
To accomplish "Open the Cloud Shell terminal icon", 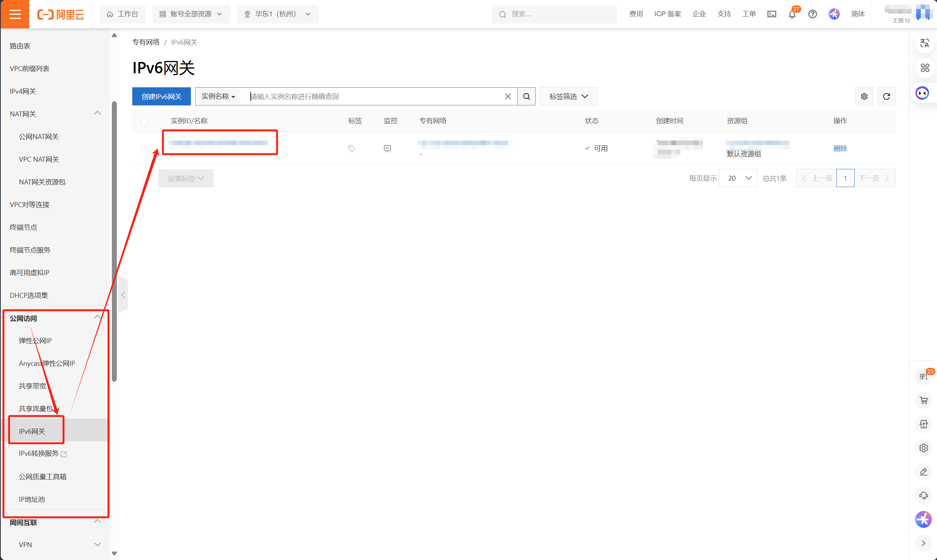I will point(771,14).
